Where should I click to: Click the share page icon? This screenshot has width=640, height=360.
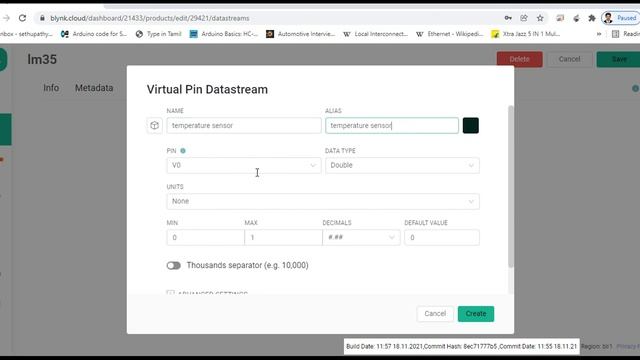[524, 18]
